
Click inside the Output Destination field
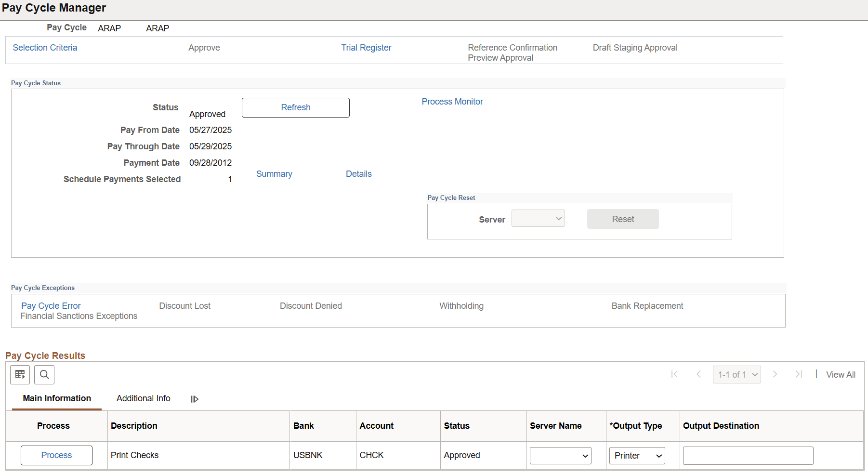(x=748, y=455)
